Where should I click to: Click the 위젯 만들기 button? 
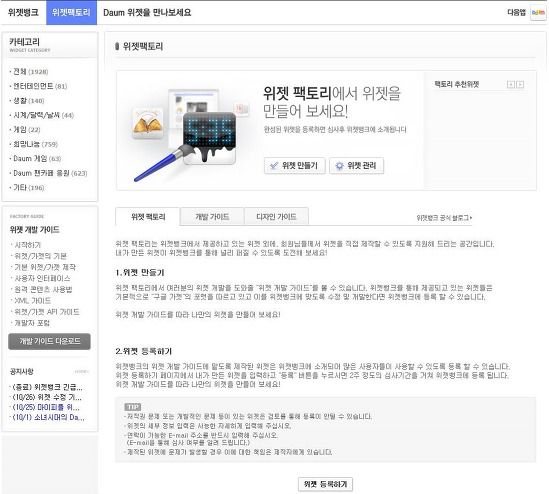[294, 166]
